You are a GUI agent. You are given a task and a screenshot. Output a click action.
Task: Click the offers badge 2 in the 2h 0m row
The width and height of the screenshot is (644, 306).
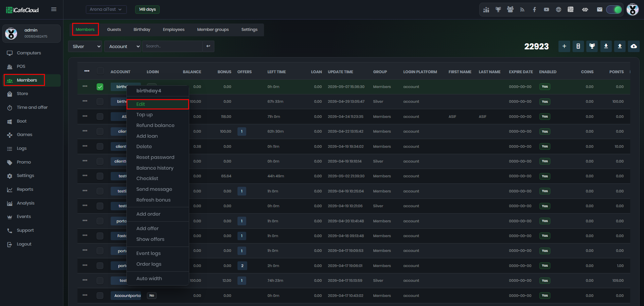click(242, 266)
